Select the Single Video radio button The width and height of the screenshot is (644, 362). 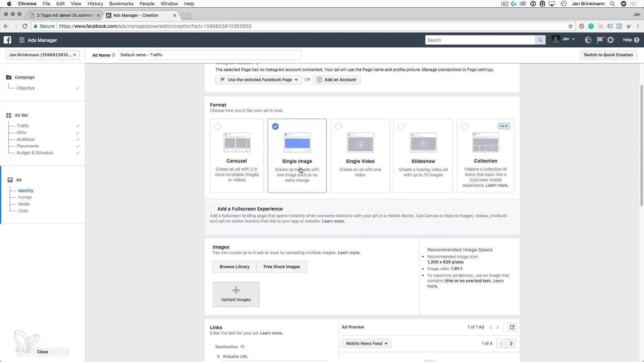(338, 126)
